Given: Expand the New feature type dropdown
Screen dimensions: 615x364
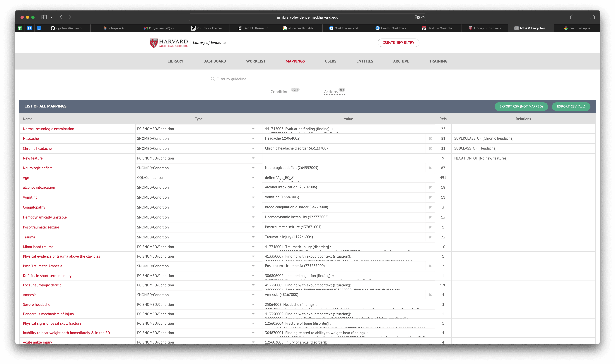Looking at the screenshot, I should (253, 158).
